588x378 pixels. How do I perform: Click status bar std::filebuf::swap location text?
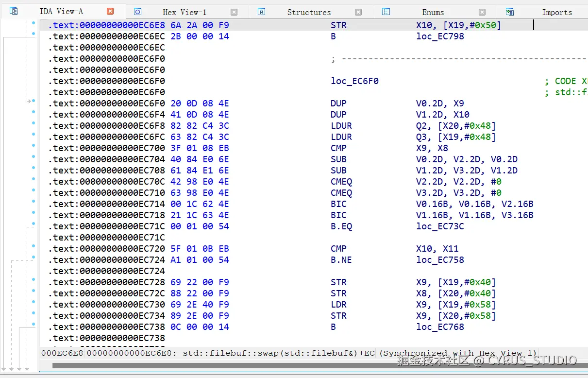coord(278,353)
